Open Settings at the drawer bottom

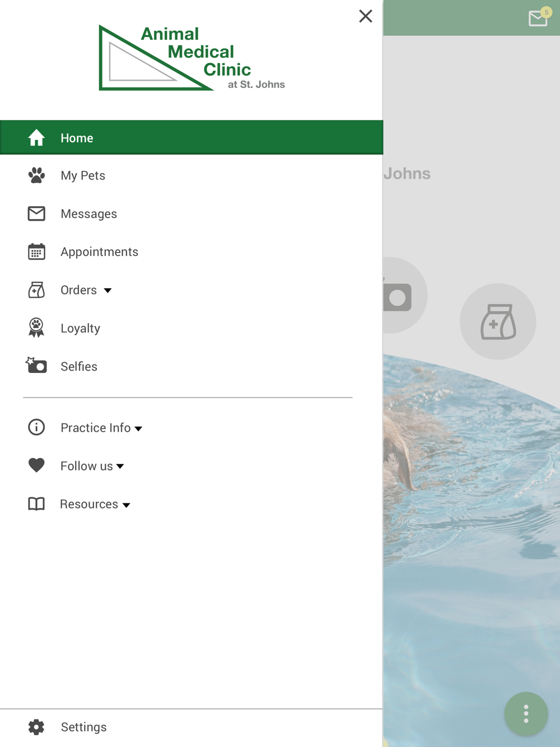(x=192, y=727)
